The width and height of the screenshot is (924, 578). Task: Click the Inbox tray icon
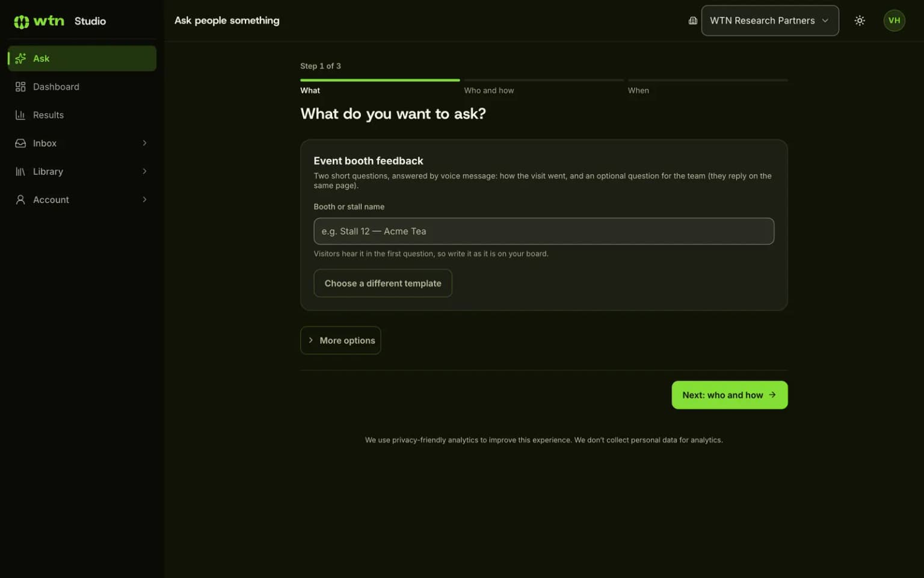(20, 143)
